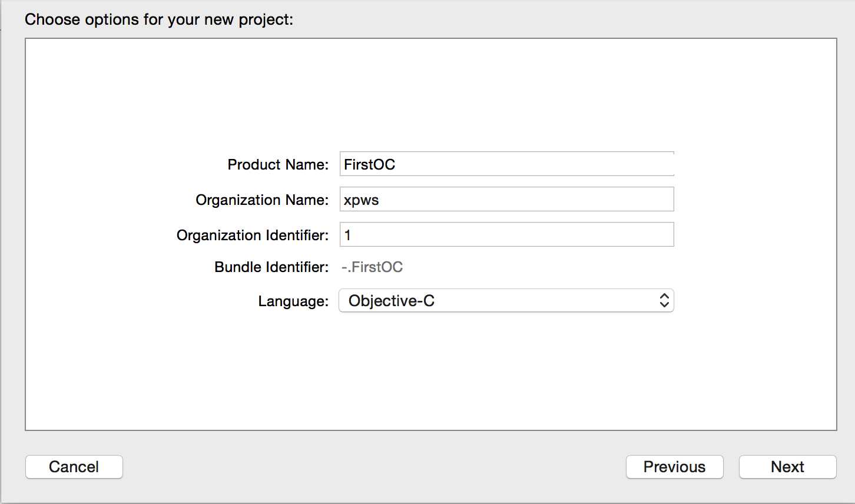Click the 'Product Name:' label
This screenshot has width=855, height=504.
(x=278, y=165)
